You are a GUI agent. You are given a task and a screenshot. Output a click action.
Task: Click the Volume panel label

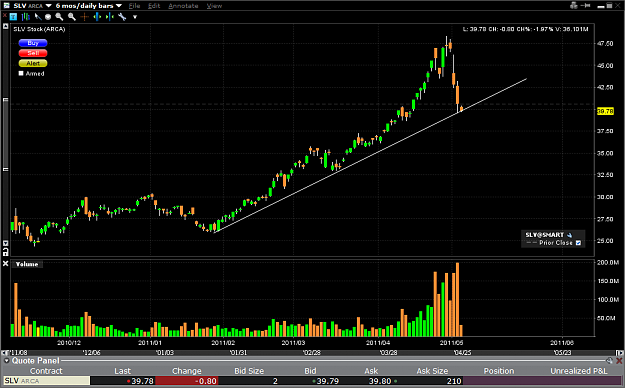(x=27, y=264)
